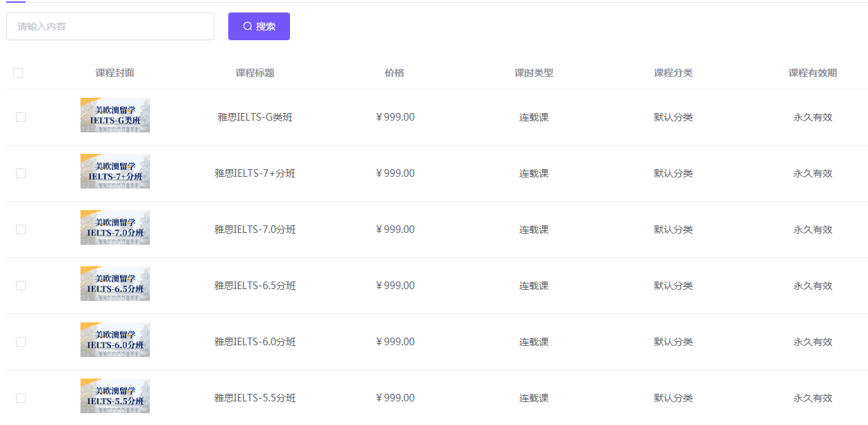Viewport: 868px width, 425px height.
Task: View the IELTS-6.5分班 cover image
Action: click(x=115, y=284)
